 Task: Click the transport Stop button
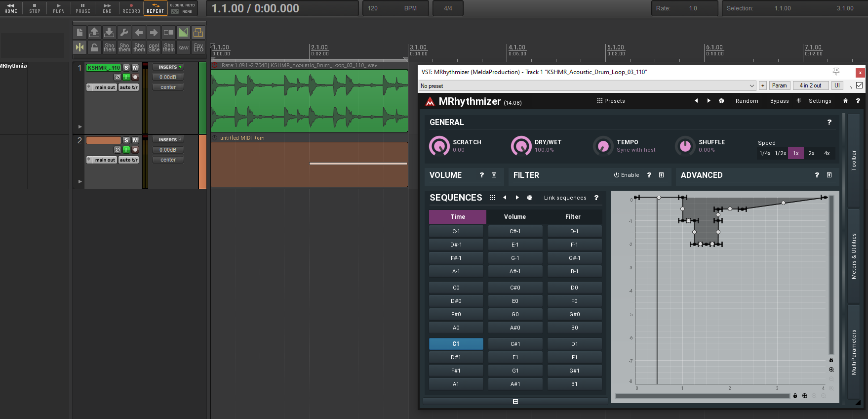35,8
